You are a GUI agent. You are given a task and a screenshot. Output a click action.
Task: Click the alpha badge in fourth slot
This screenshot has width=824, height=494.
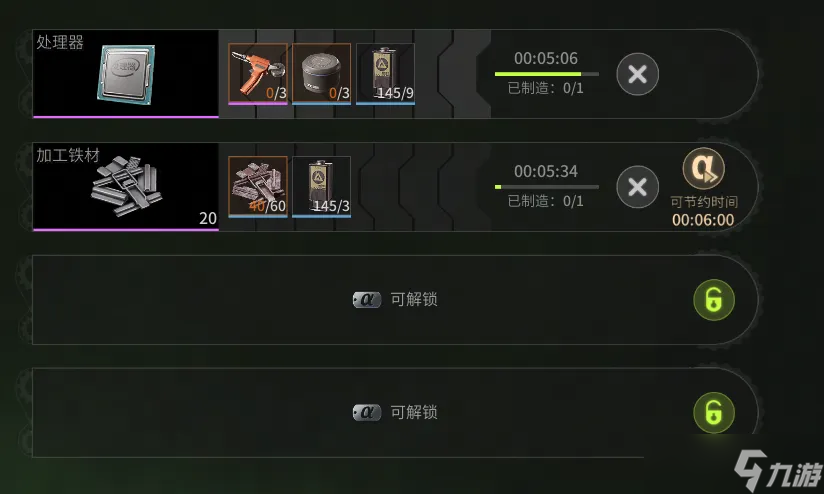click(367, 413)
